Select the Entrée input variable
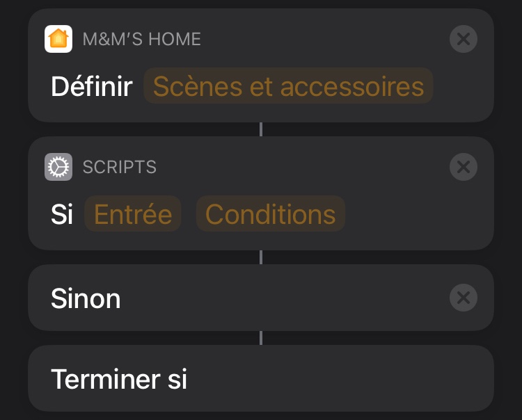The height and width of the screenshot is (420, 522). [133, 215]
